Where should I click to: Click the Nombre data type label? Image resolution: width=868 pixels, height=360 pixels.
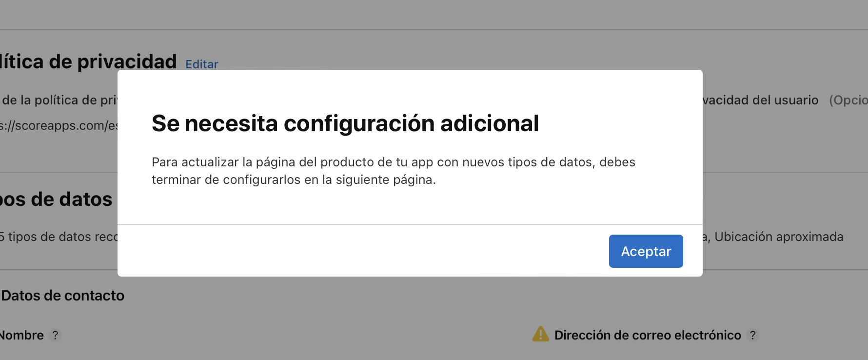click(22, 335)
